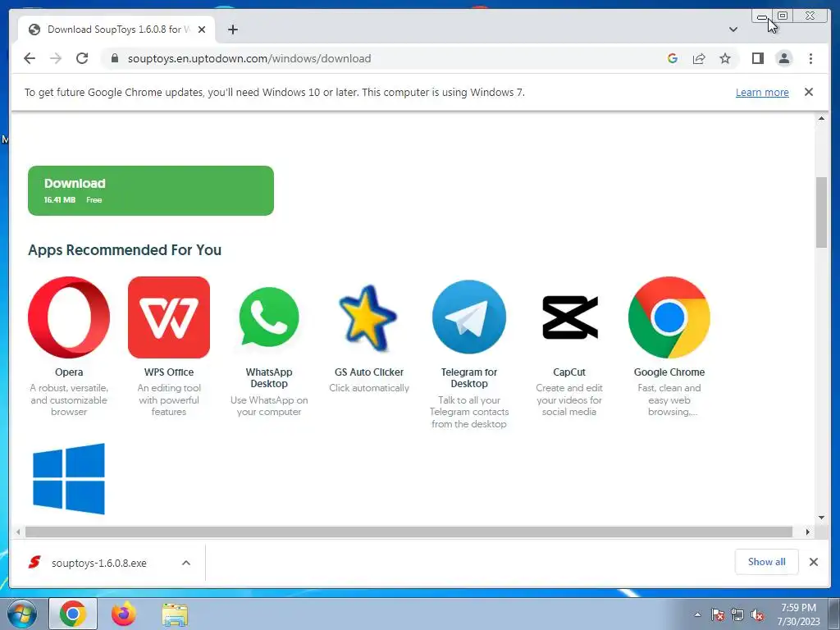
Task: Click the scroll up arrow
Action: tap(821, 118)
